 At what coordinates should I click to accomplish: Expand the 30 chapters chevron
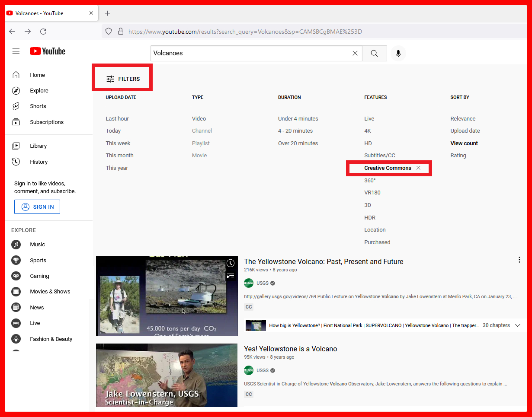518,325
